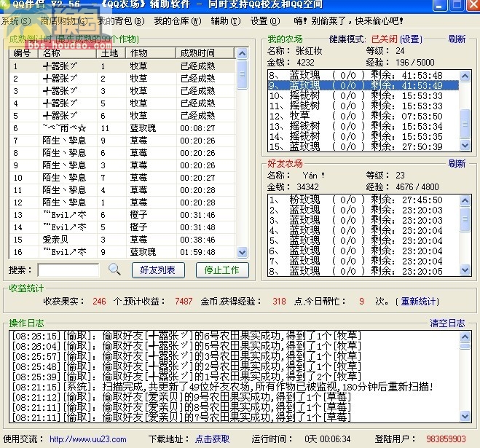Open the 设置(O) menu

point(265,21)
